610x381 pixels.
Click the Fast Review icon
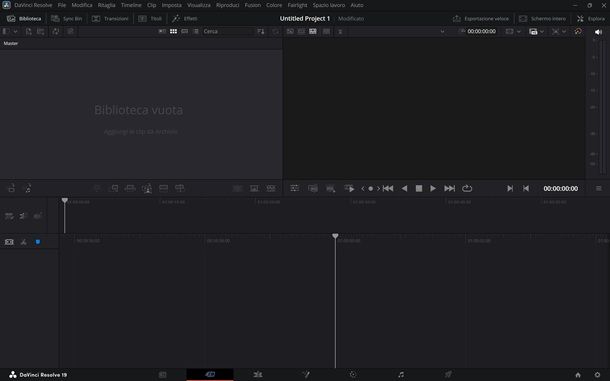[349, 188]
